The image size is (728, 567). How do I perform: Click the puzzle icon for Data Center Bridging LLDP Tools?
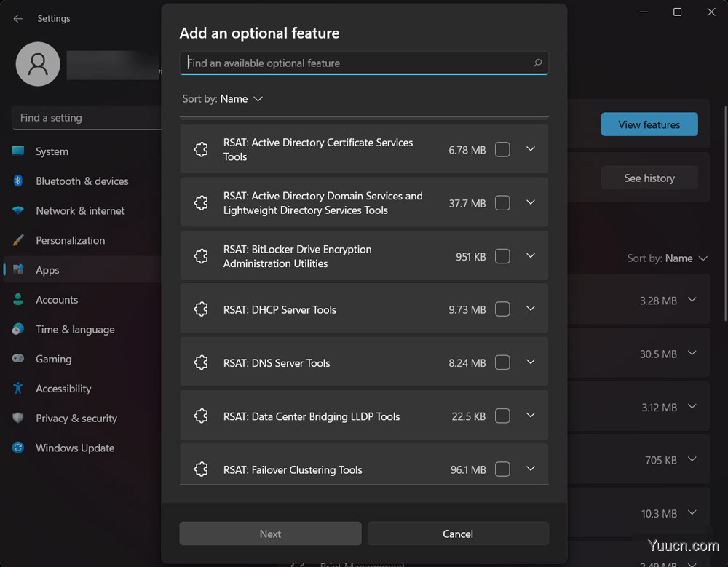click(201, 416)
